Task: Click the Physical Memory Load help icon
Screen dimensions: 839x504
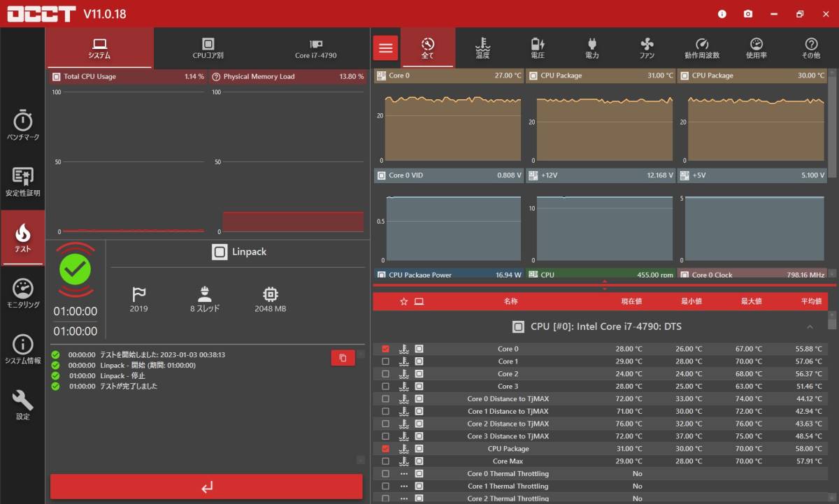Action: click(x=216, y=76)
